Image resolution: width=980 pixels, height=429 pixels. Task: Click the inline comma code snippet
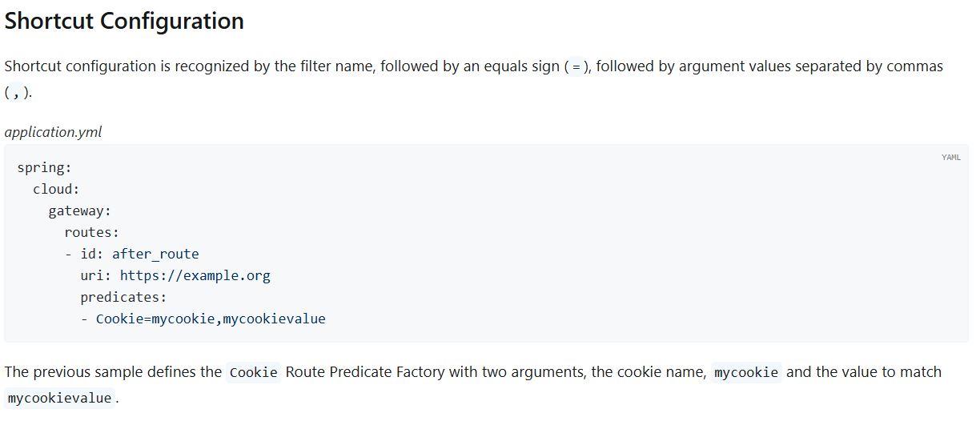click(x=18, y=93)
